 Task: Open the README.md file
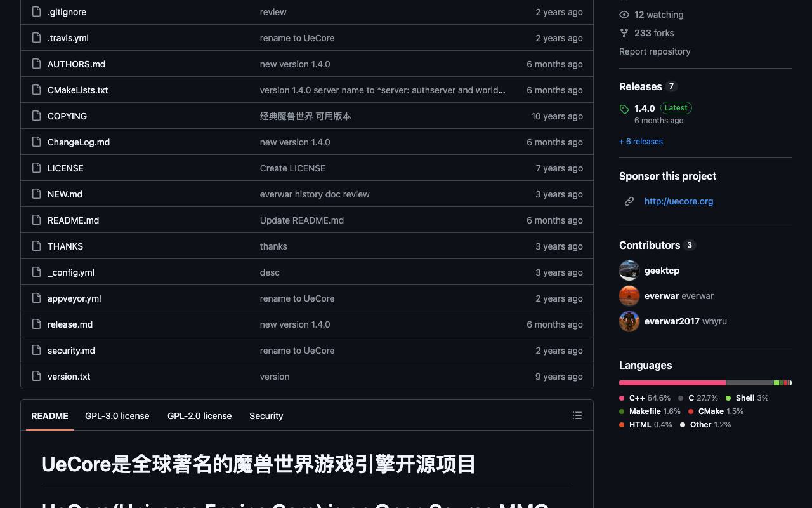click(74, 220)
